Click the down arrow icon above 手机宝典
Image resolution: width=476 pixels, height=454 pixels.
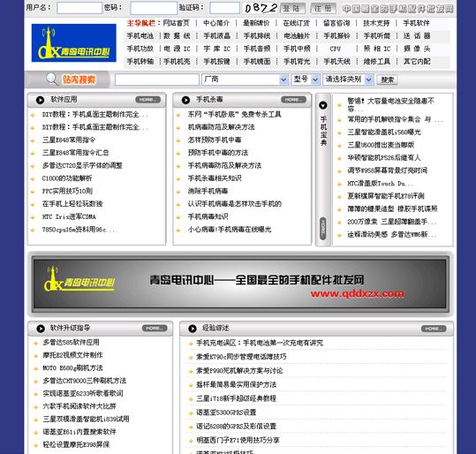click(x=323, y=105)
